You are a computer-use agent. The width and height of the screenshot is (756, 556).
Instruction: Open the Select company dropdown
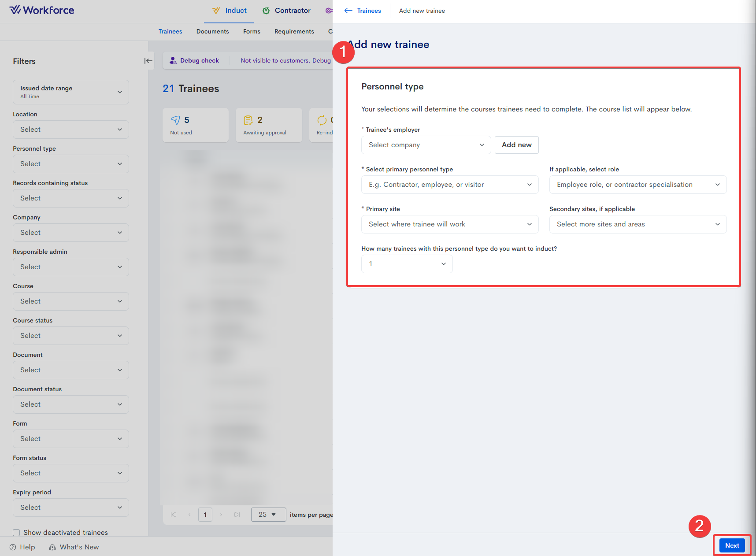[x=426, y=145]
